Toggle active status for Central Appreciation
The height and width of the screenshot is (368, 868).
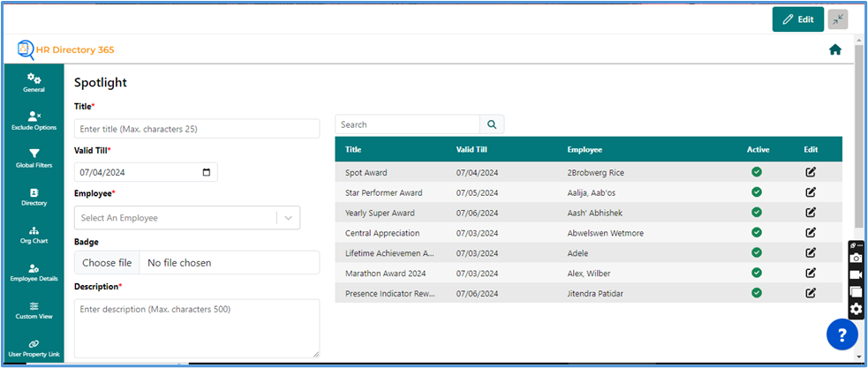point(757,233)
